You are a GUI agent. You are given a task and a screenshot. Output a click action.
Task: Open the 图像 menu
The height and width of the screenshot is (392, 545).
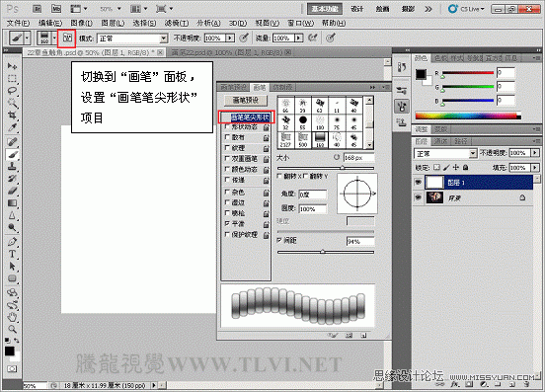pyautogui.click(x=81, y=23)
